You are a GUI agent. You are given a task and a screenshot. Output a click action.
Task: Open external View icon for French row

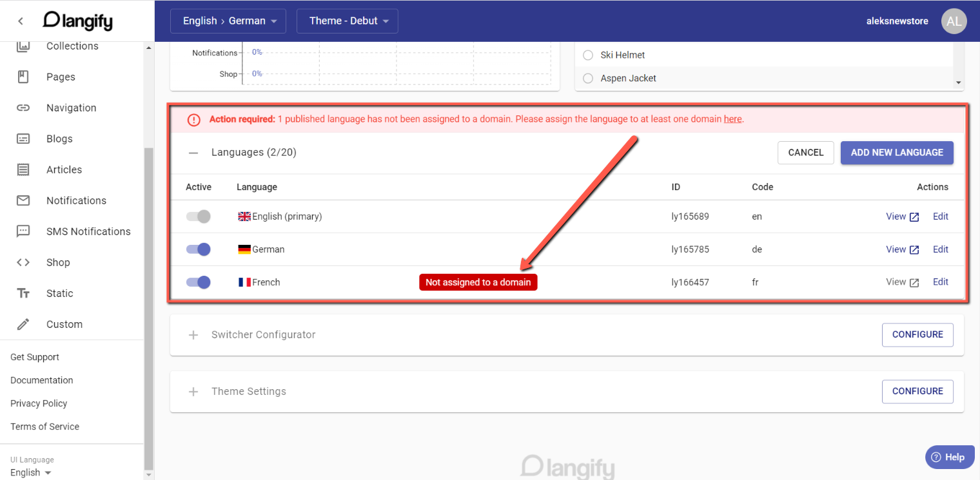pos(914,283)
